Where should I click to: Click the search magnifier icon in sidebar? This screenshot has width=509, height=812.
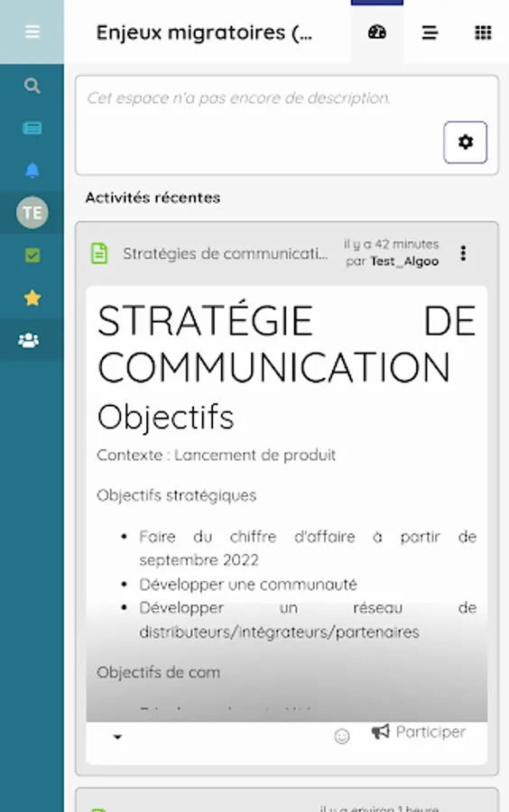click(x=32, y=86)
